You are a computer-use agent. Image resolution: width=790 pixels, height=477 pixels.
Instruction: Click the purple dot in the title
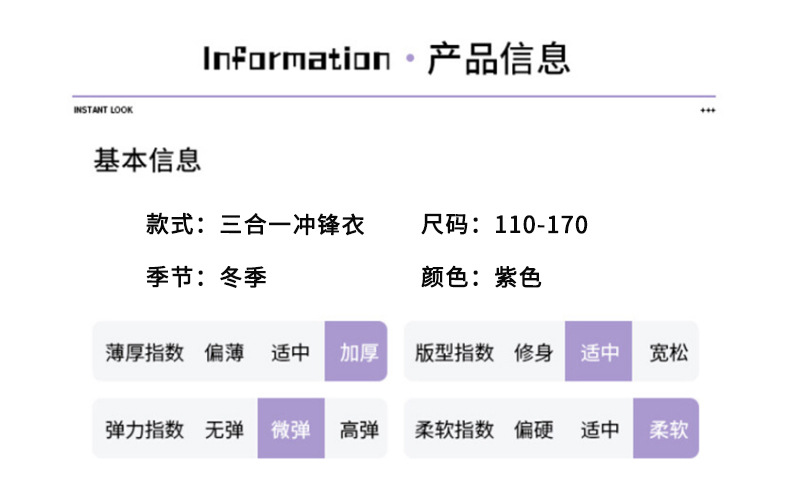pyautogui.click(x=408, y=58)
